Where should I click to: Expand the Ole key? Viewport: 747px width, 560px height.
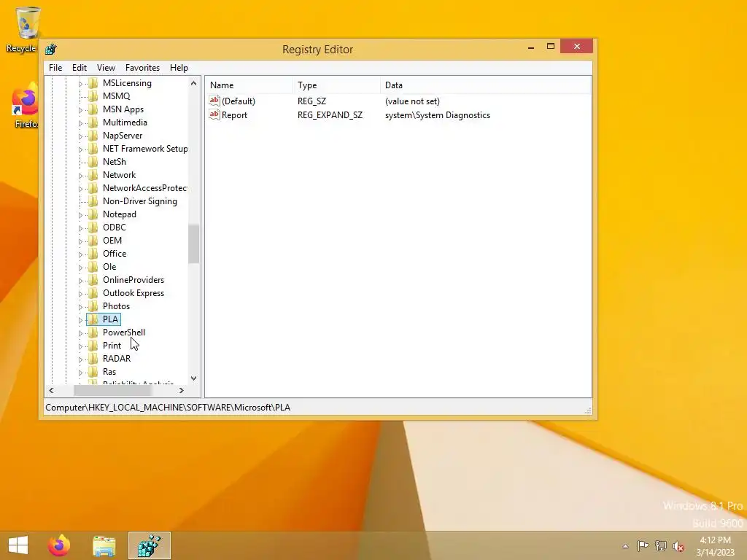(x=80, y=268)
